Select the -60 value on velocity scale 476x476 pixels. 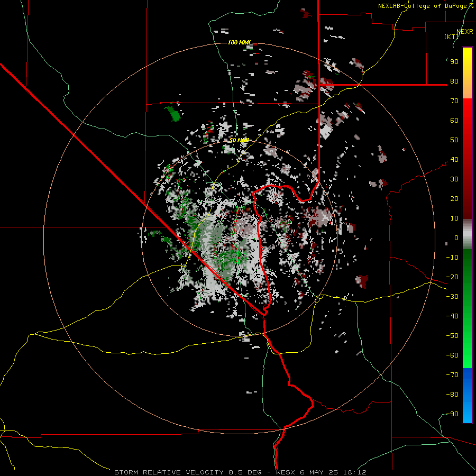[x=452, y=355]
